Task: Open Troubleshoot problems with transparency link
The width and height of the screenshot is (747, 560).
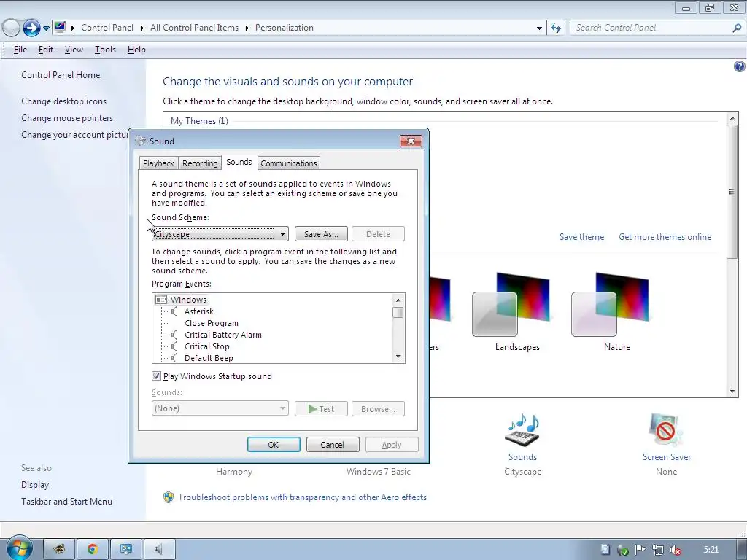Action: point(303,497)
